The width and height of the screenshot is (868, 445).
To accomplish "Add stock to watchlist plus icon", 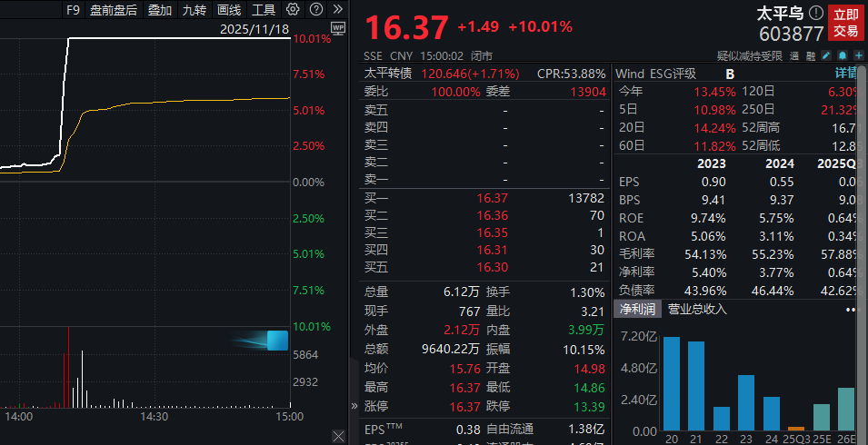I will click(859, 55).
